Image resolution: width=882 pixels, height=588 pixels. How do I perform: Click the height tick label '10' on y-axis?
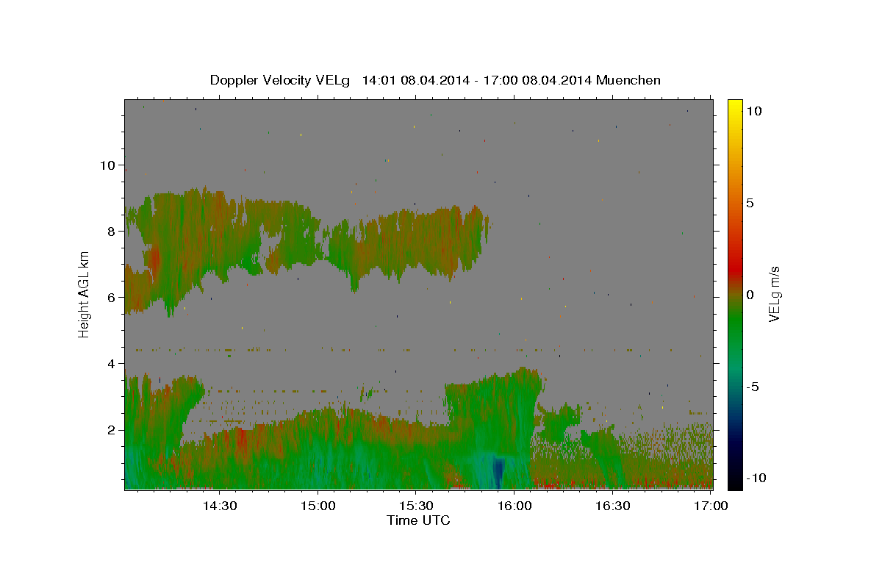[x=108, y=165]
